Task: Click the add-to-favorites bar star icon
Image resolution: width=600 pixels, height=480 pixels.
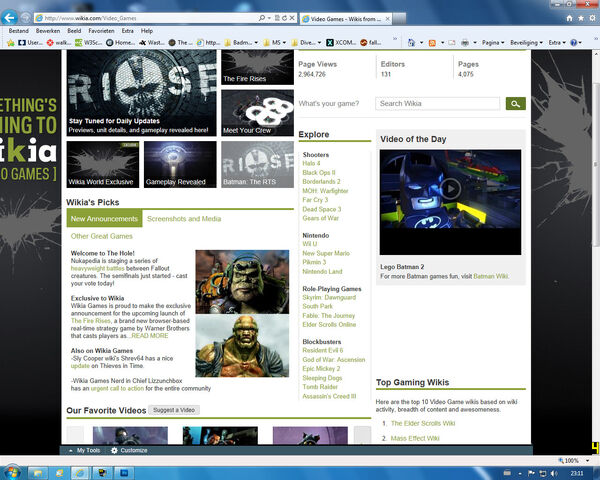Action: tap(11, 42)
